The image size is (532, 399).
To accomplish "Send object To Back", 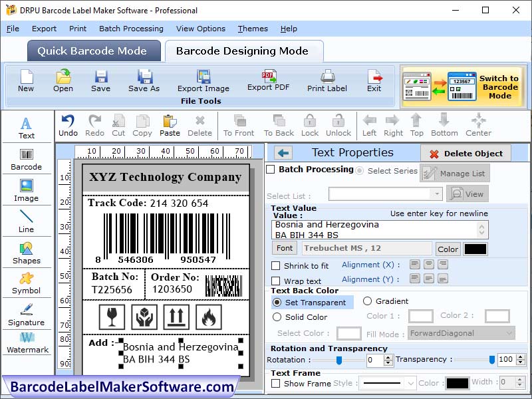I will [279, 126].
